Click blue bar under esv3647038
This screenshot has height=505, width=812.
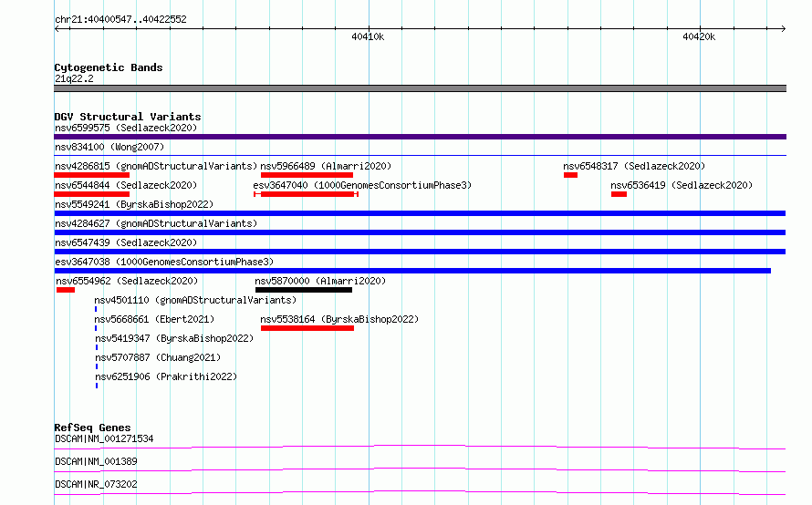coord(412,271)
